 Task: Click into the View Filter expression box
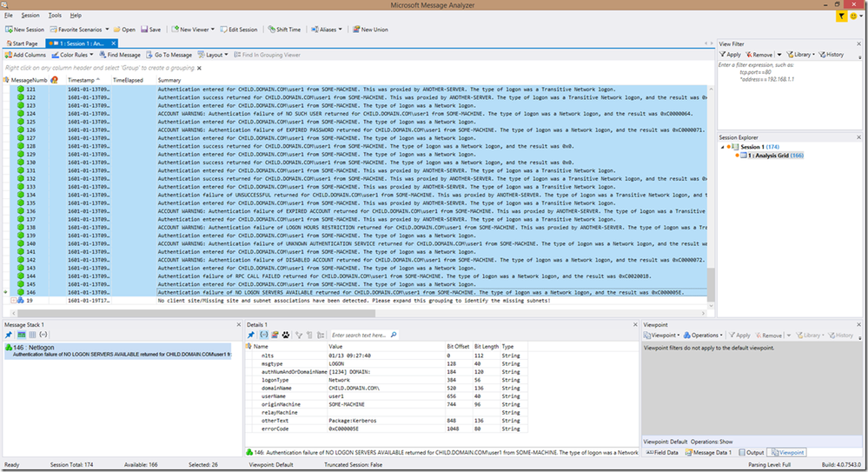tap(790, 94)
